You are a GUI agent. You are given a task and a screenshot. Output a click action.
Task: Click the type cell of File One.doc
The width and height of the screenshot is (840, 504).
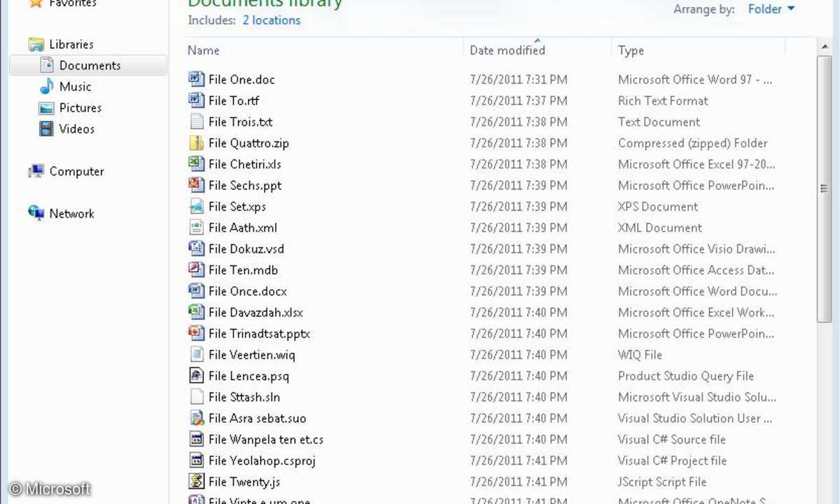click(695, 80)
